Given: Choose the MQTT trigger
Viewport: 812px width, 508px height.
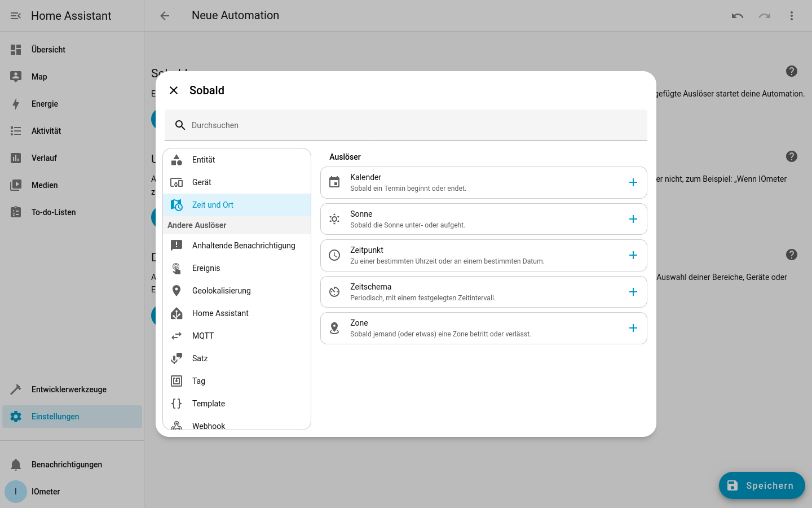Looking at the screenshot, I should [x=237, y=336].
